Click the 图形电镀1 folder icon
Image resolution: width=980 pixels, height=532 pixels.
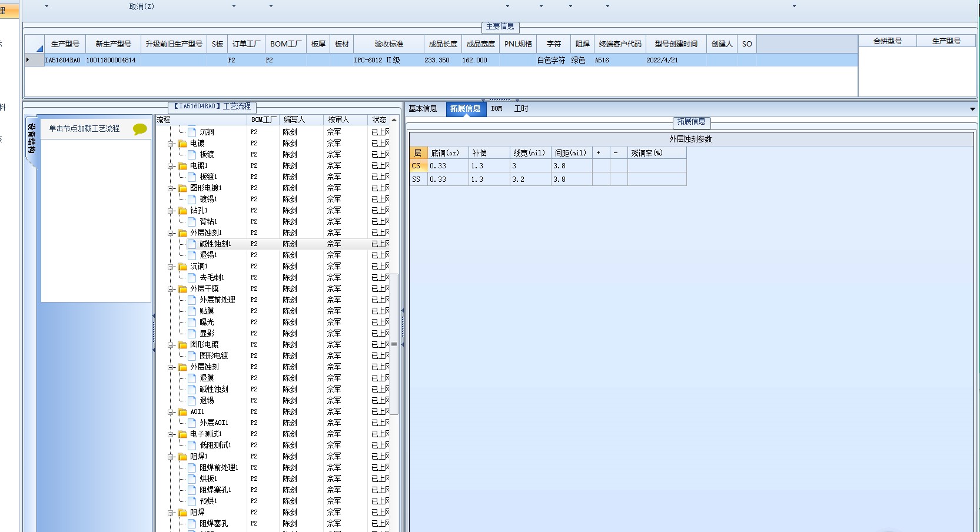(x=183, y=188)
